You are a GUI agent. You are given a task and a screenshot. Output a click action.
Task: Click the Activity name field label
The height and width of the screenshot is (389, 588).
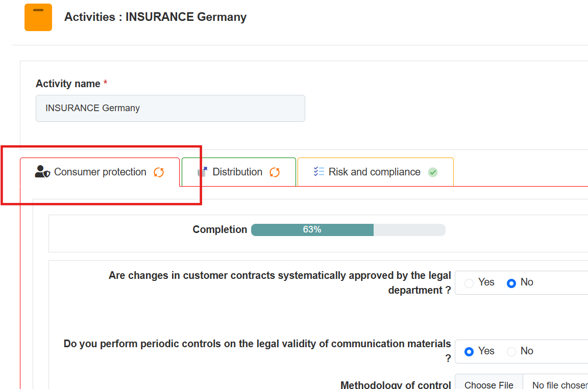(68, 84)
